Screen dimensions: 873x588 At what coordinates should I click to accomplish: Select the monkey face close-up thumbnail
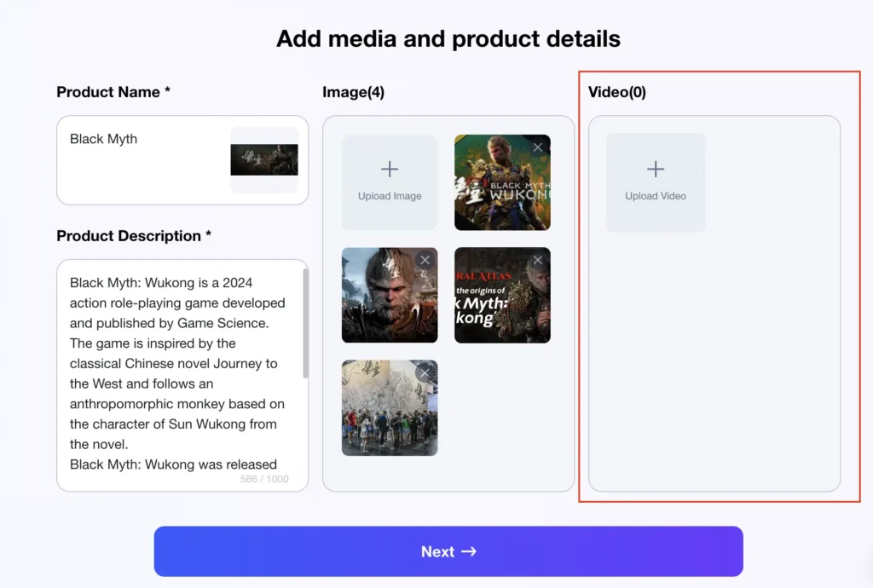[x=388, y=298]
